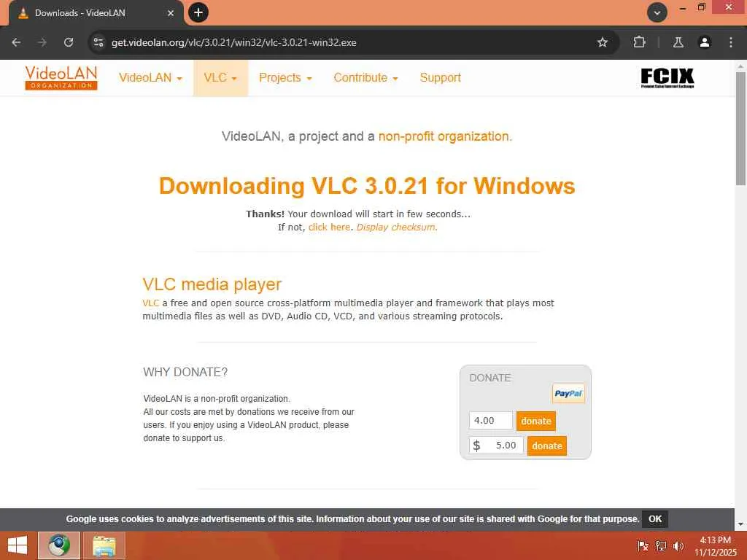This screenshot has height=560, width=747.
Task: Click the taskbar clock showing 4:13 PM
Action: point(715,545)
